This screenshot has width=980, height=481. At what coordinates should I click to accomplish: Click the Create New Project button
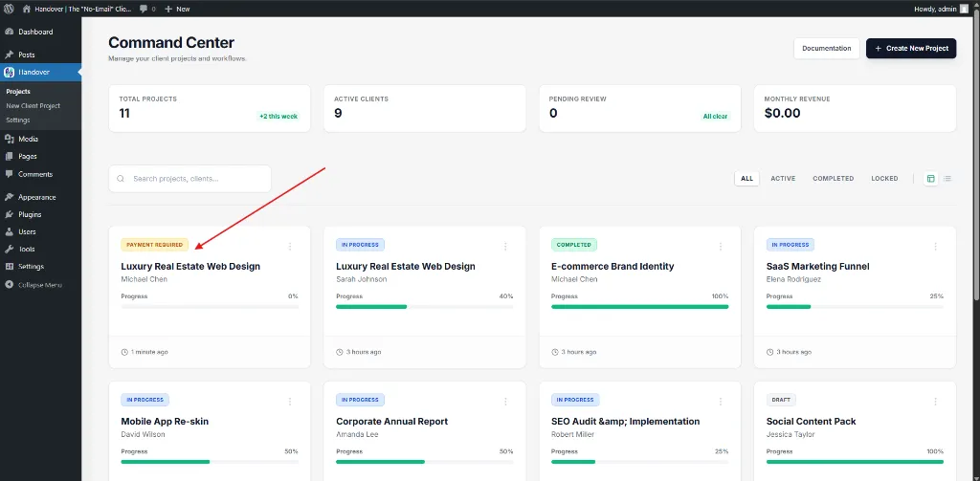[x=910, y=48]
